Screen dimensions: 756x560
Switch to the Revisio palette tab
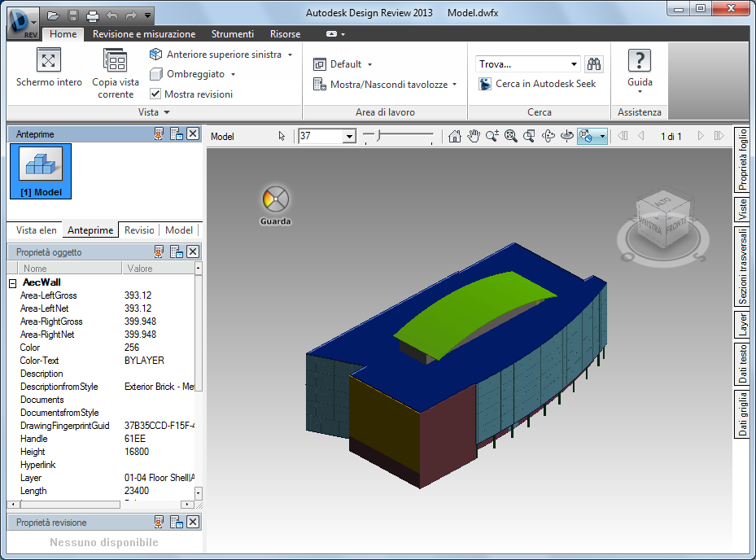tap(139, 230)
